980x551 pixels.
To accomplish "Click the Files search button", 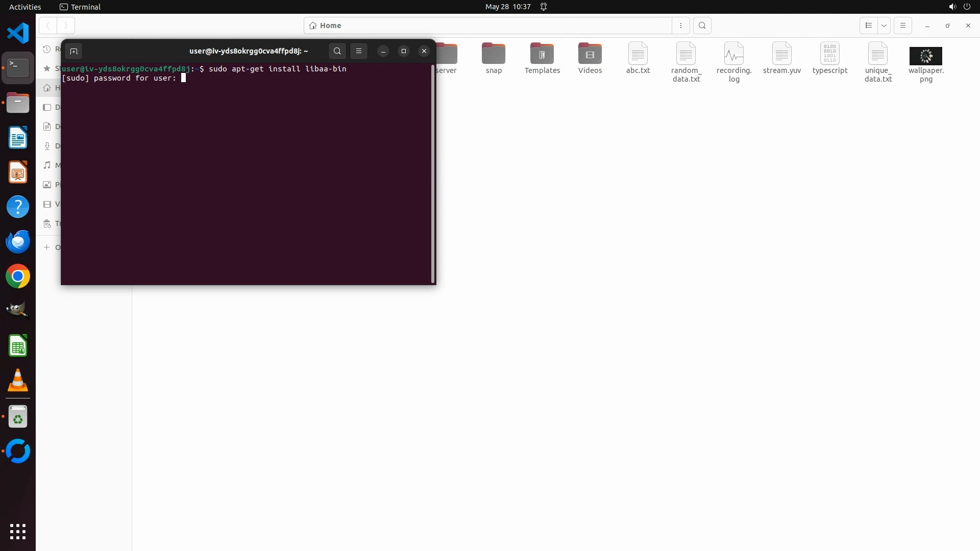I will [702, 26].
